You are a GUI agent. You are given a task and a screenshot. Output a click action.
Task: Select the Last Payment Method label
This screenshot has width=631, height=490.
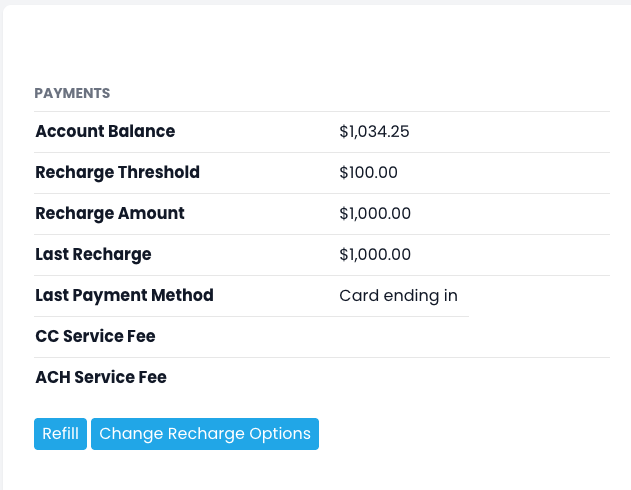[x=124, y=295]
